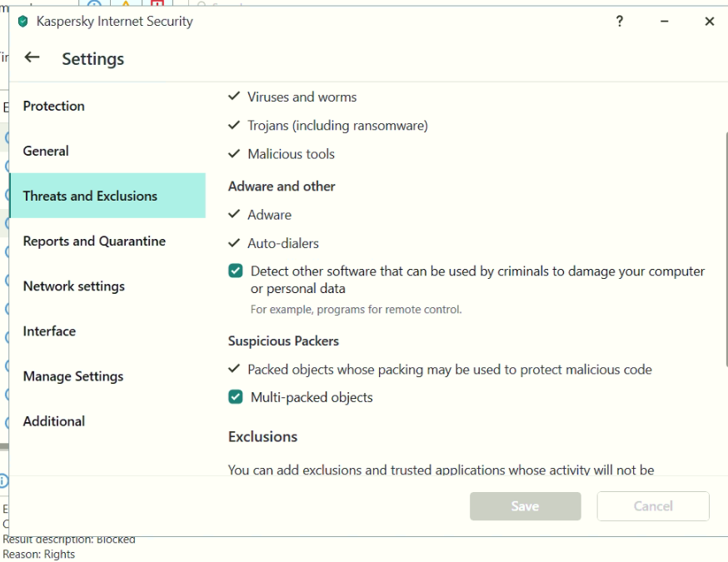Image resolution: width=728 pixels, height=562 pixels.
Task: Click the vertical scrollbar of settings pane
Action: tap(726, 250)
